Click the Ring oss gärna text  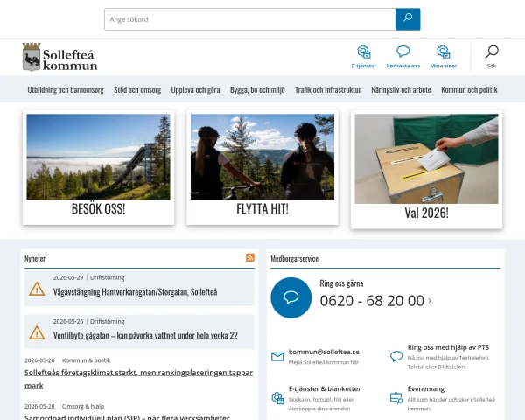pos(341,283)
